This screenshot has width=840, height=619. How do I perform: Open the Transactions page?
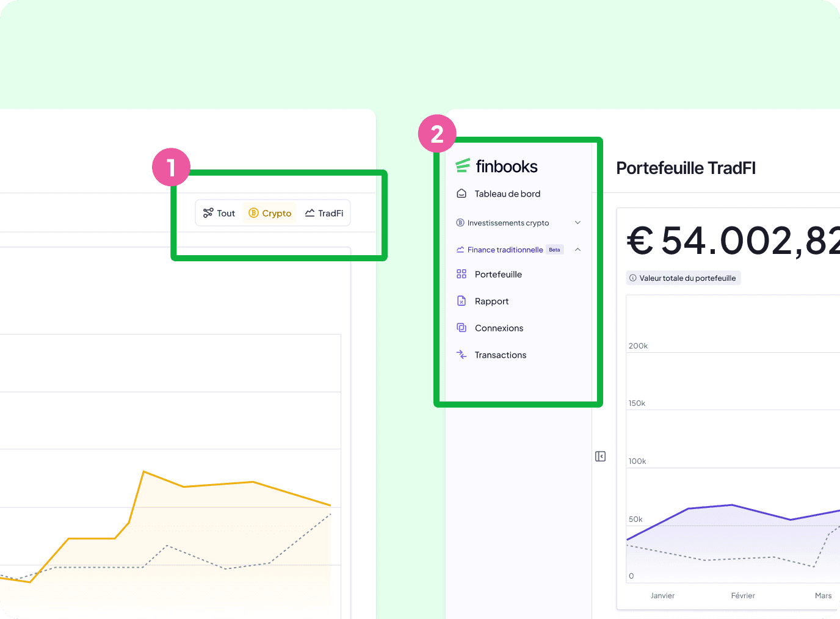(501, 355)
